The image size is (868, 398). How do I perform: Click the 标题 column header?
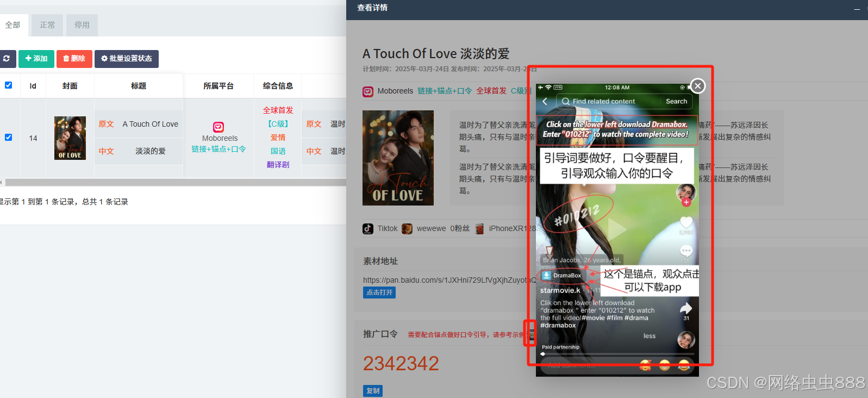[x=139, y=86]
